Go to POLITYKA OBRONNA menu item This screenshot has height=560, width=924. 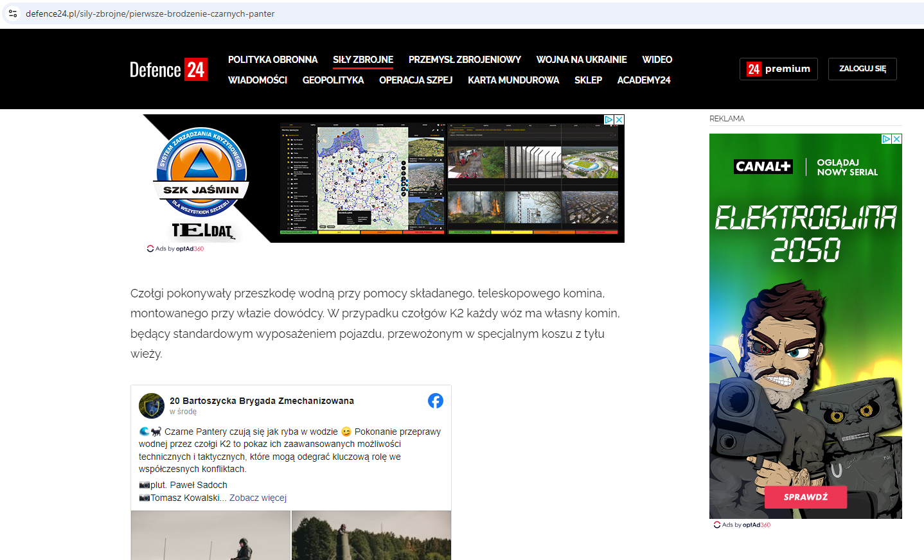pyautogui.click(x=272, y=60)
